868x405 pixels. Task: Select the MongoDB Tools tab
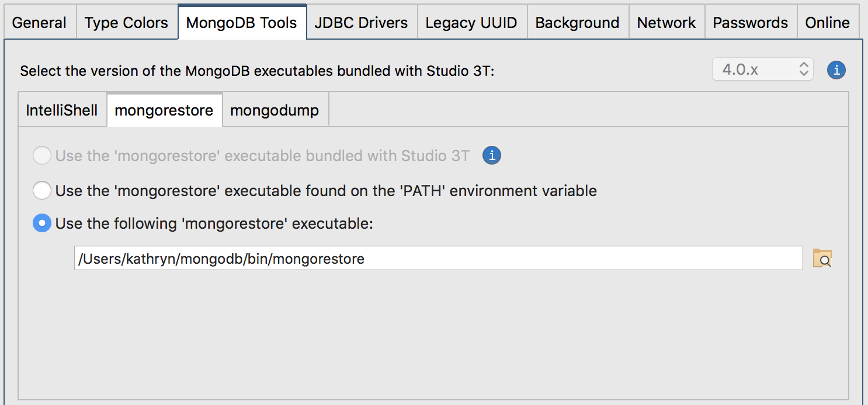(242, 23)
